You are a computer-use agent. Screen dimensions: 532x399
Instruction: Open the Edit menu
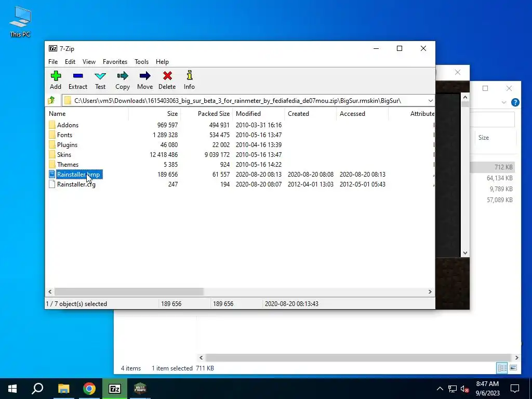[x=70, y=62]
